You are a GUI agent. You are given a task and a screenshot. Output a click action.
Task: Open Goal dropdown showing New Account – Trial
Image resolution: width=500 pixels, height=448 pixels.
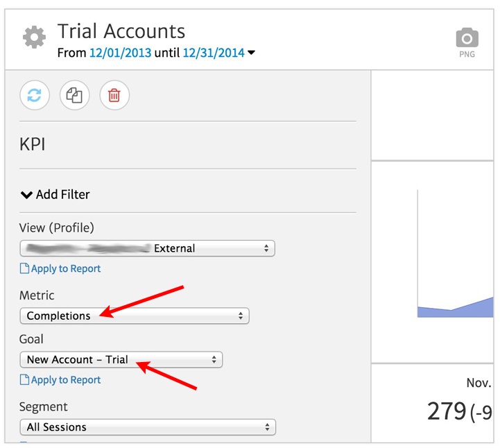click(121, 359)
